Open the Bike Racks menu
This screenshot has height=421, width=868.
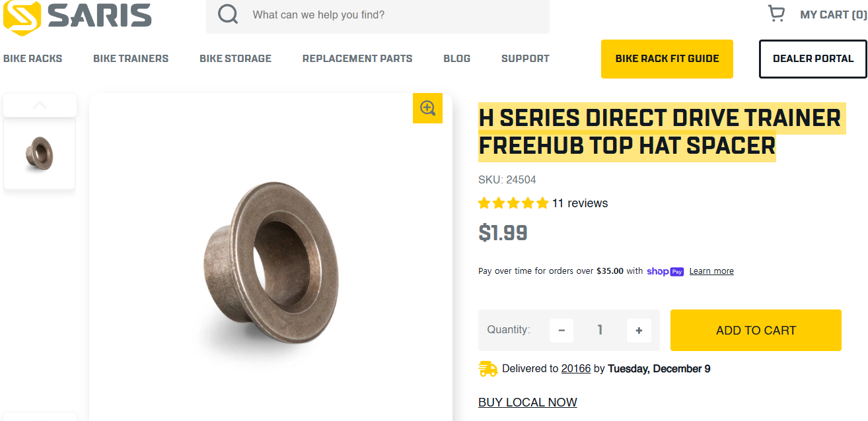pyautogui.click(x=32, y=59)
